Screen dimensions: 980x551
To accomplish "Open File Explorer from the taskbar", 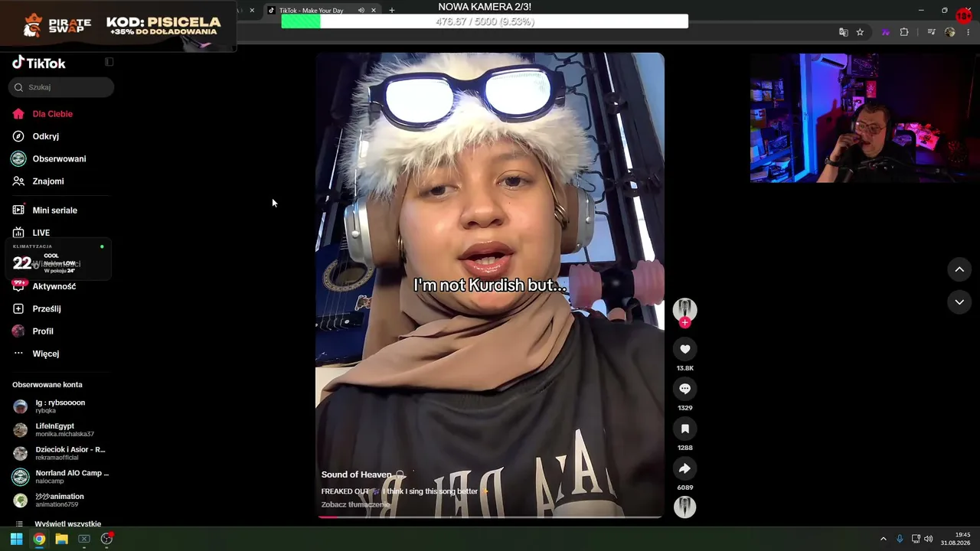I will click(61, 539).
